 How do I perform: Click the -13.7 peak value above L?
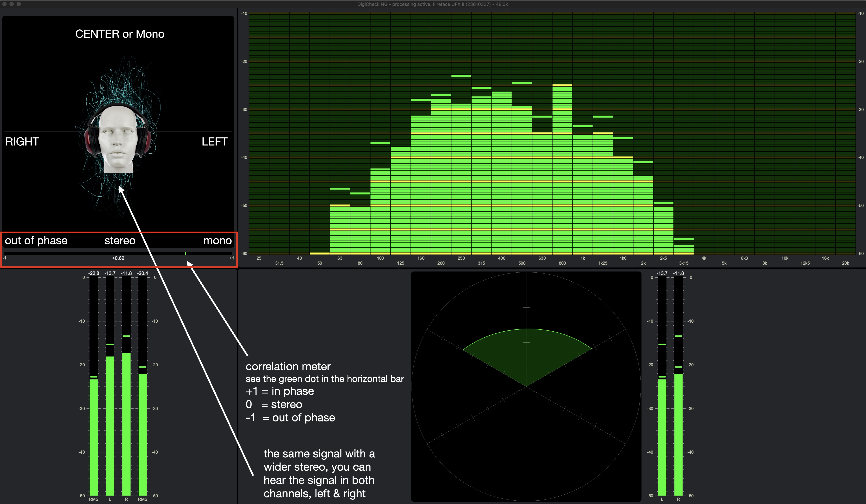click(110, 273)
